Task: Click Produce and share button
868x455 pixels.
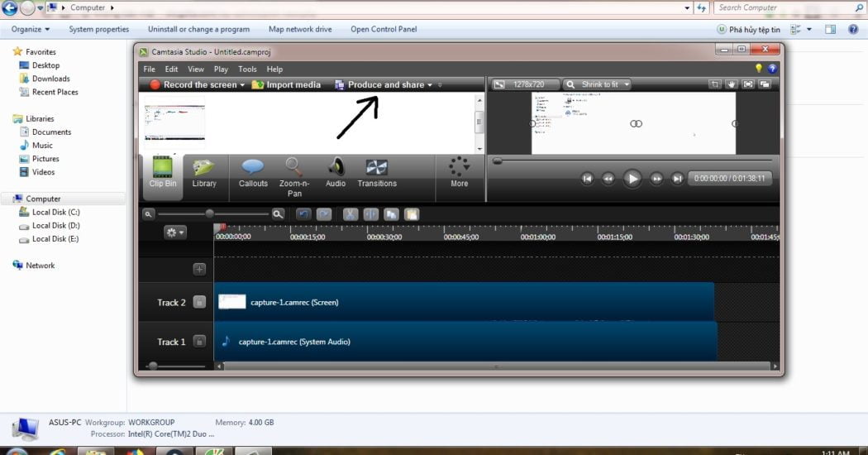Action: pyautogui.click(x=379, y=84)
